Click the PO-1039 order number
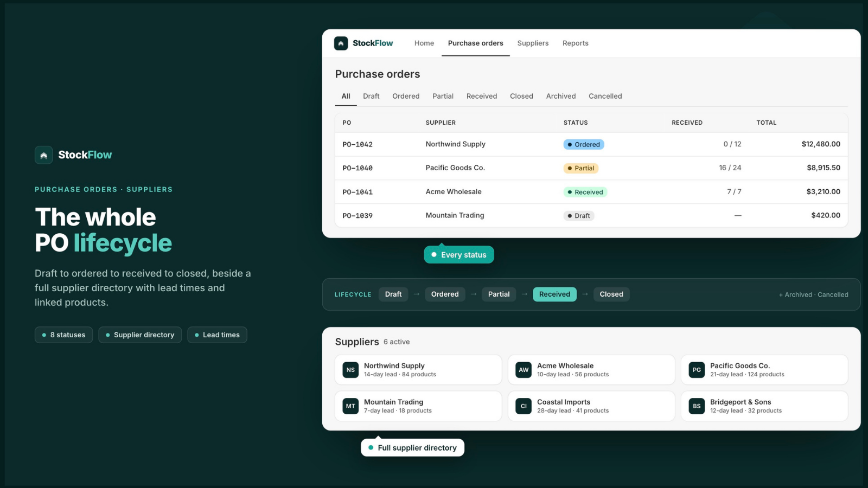 point(358,216)
